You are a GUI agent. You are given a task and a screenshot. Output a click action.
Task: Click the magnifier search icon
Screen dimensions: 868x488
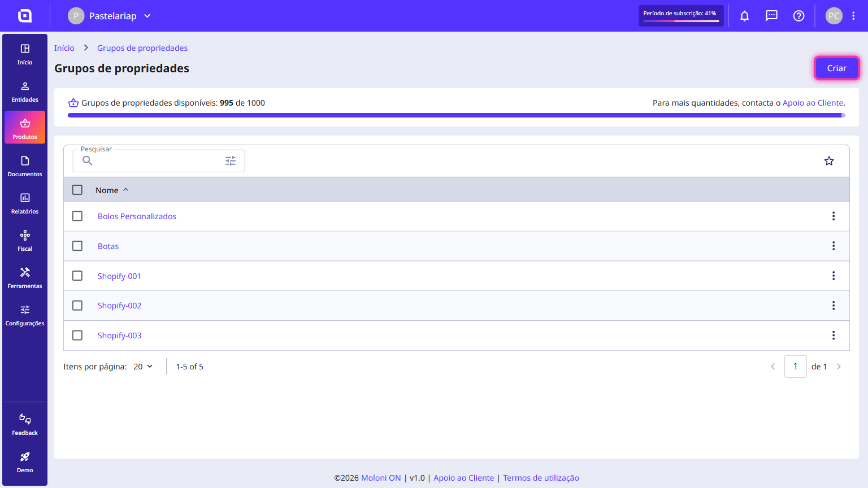point(88,161)
